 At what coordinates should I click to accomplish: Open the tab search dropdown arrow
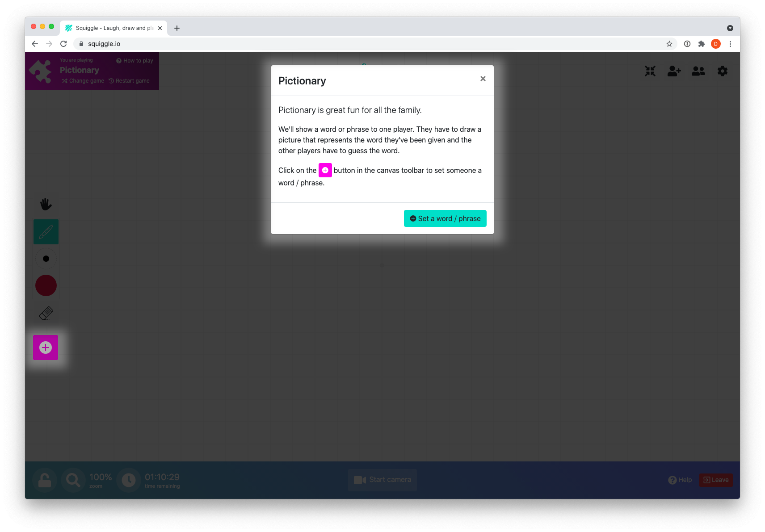click(730, 28)
